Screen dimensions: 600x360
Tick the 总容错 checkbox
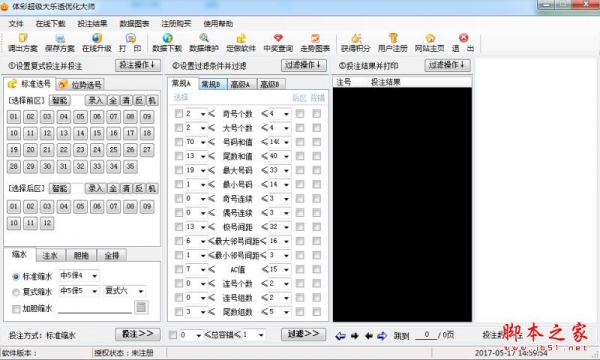tap(173, 335)
